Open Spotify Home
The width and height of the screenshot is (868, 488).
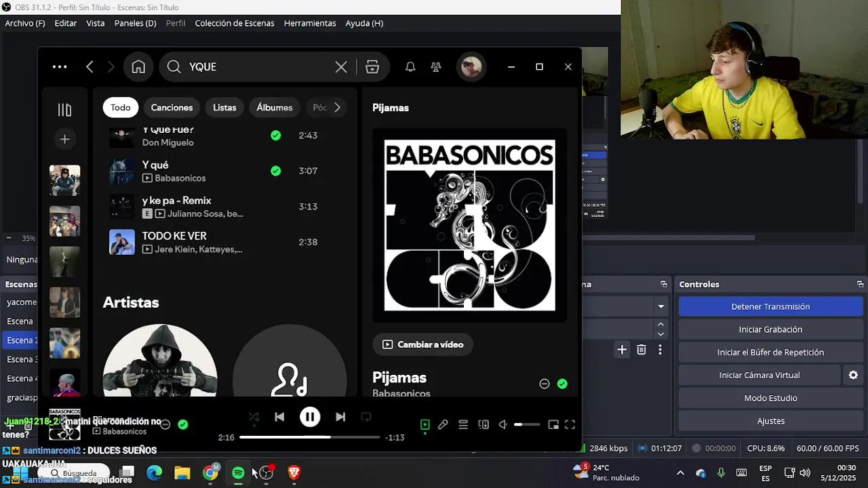tap(138, 66)
